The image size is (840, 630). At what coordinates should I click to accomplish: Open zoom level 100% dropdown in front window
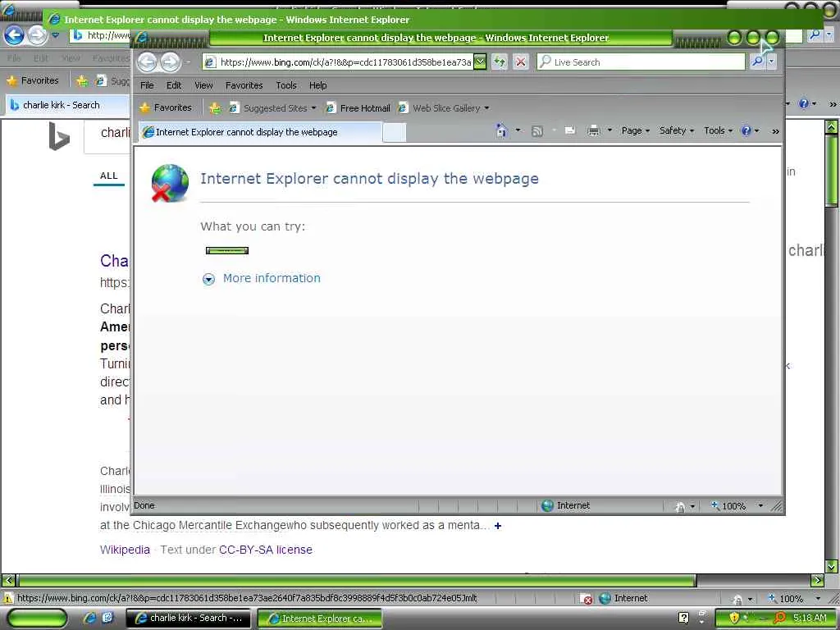click(760, 505)
